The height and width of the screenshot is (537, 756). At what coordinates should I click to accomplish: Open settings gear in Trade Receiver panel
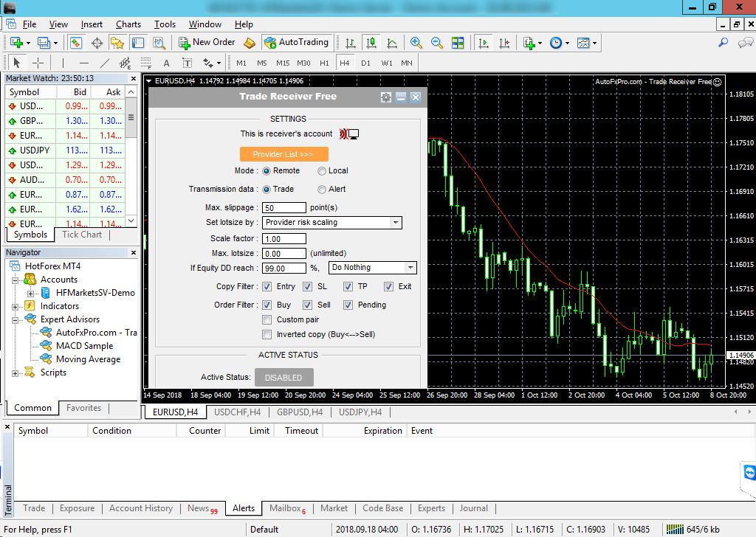click(385, 97)
